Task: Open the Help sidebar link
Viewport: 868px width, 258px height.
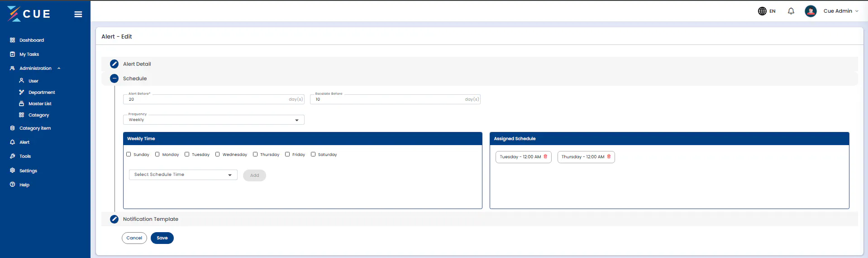Action: coord(24,185)
